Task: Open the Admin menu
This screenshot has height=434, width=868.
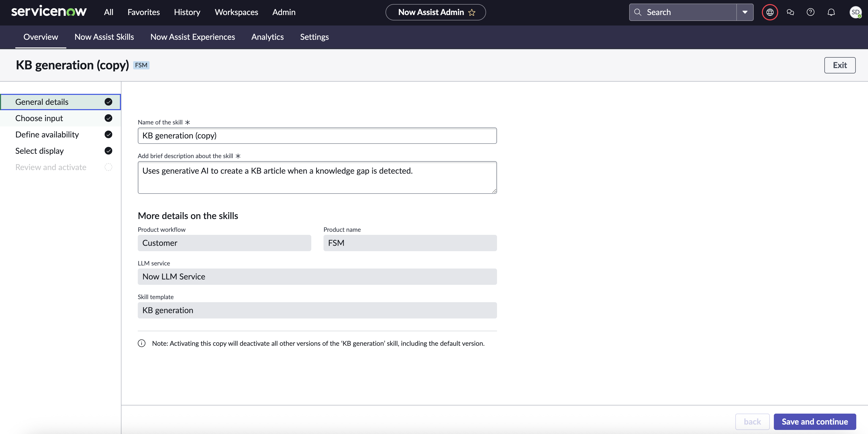Action: (284, 12)
